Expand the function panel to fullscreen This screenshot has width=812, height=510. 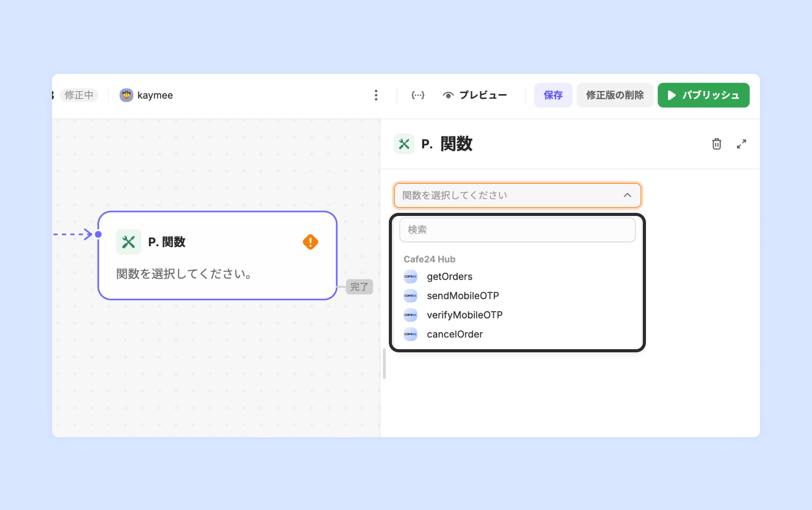(741, 144)
